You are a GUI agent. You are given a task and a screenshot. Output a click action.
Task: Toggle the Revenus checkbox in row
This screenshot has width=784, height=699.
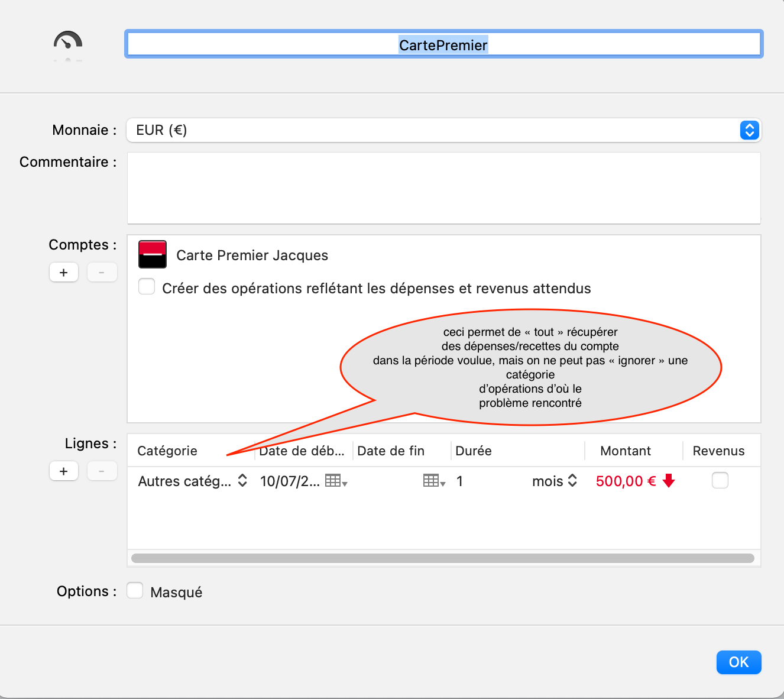720,480
